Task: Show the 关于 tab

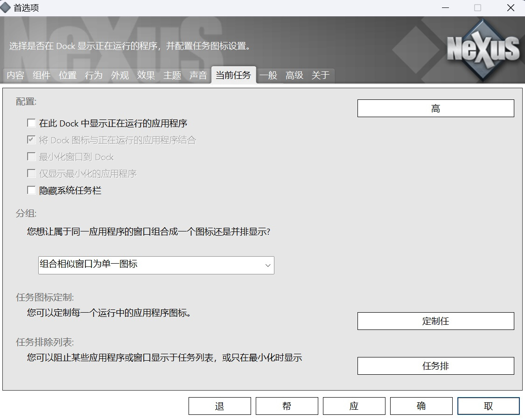Action: point(321,75)
